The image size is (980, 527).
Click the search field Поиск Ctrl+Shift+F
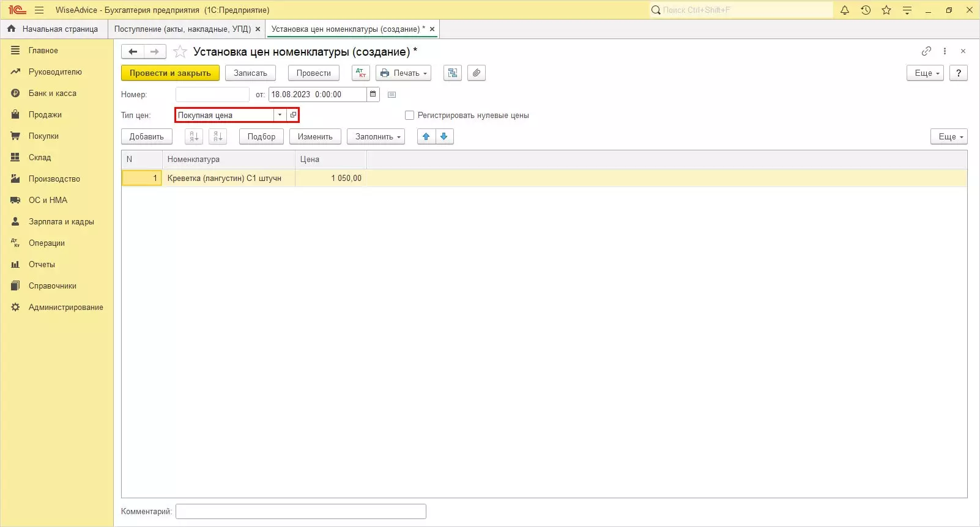[741, 10]
